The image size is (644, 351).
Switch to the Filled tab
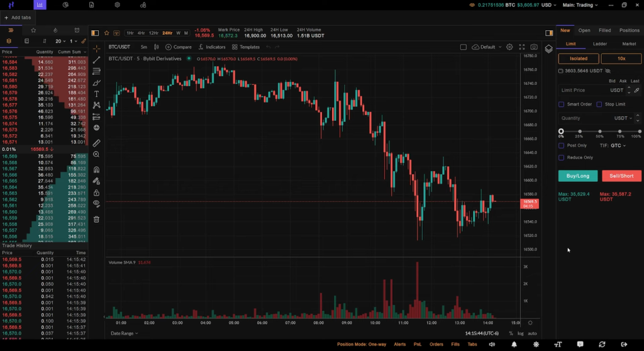(604, 30)
